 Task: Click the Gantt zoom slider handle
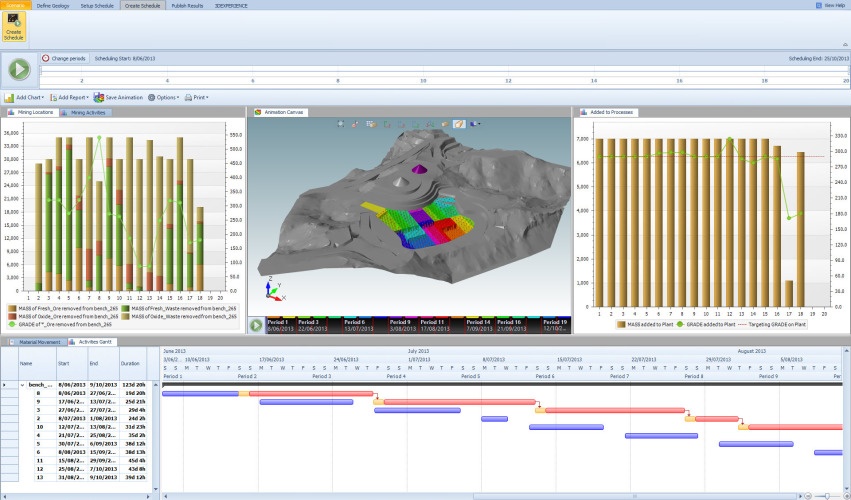click(x=827, y=496)
